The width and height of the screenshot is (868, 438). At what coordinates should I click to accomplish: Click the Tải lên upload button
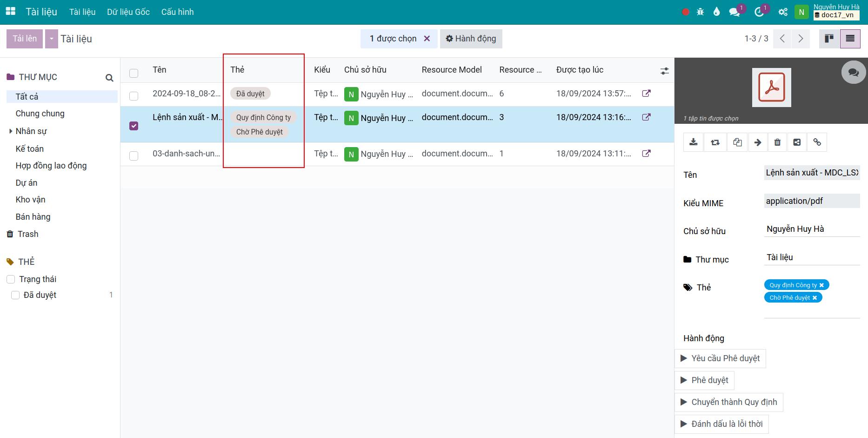pos(25,39)
